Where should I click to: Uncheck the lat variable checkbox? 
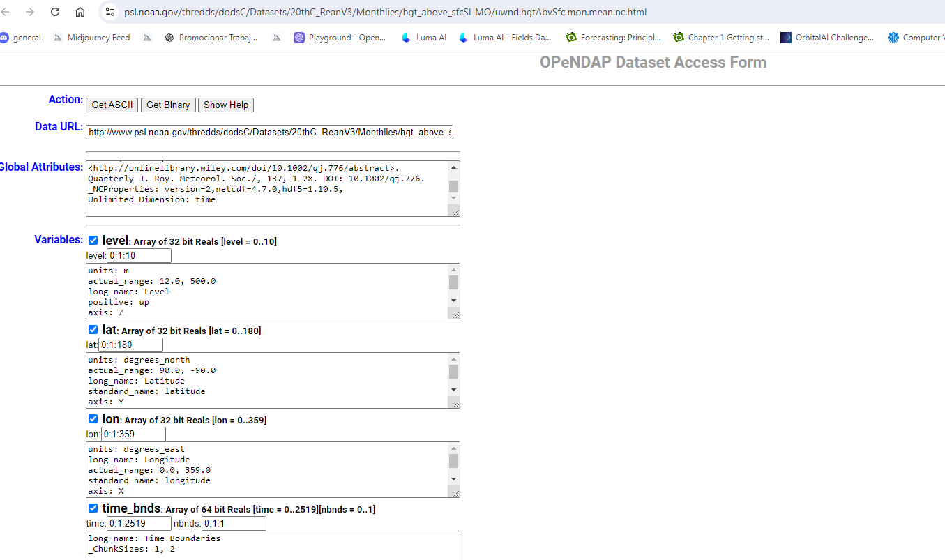click(93, 330)
